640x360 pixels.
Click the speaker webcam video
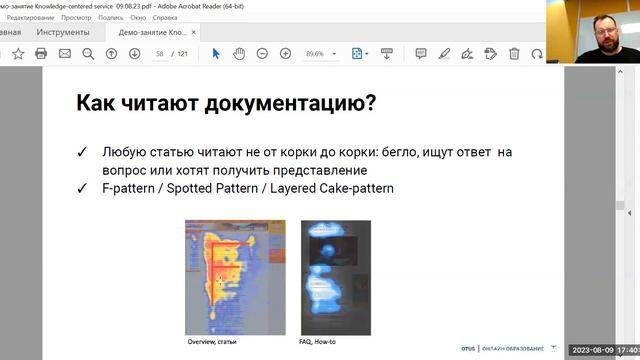coord(593,31)
